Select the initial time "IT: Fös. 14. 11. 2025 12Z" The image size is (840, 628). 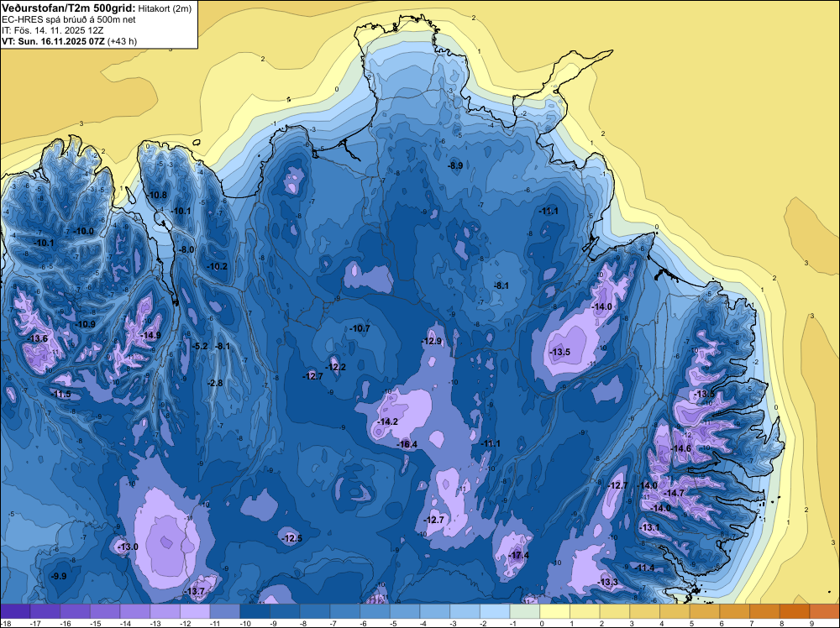[x=52, y=30]
